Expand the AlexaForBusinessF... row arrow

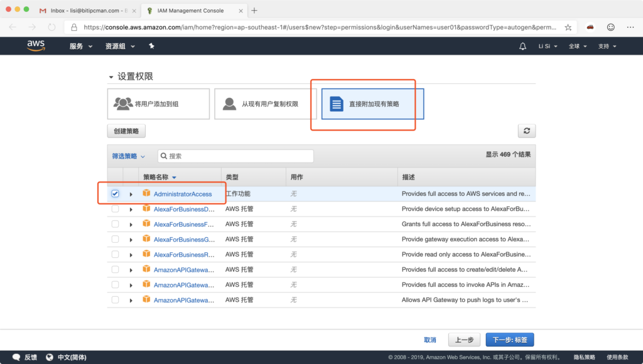tap(131, 225)
